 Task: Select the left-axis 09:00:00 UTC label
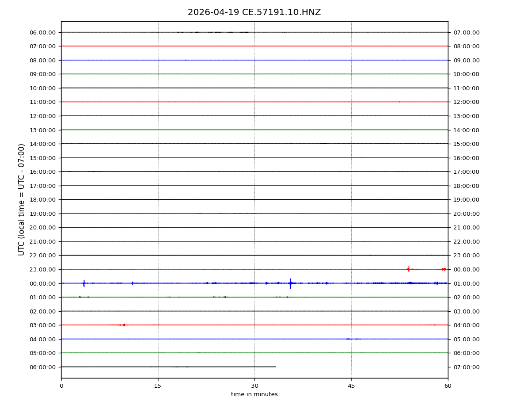coord(43,74)
